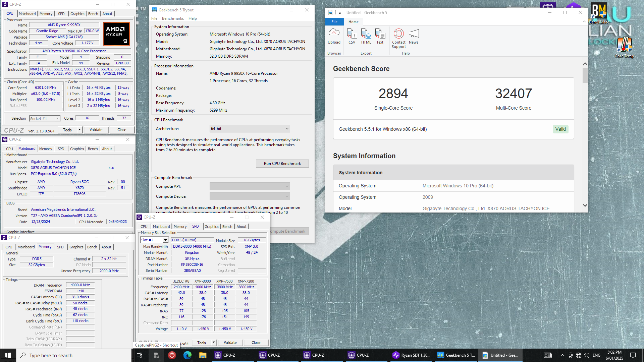Switch to Geekbench 5 Tryout taskbar item

click(456, 355)
